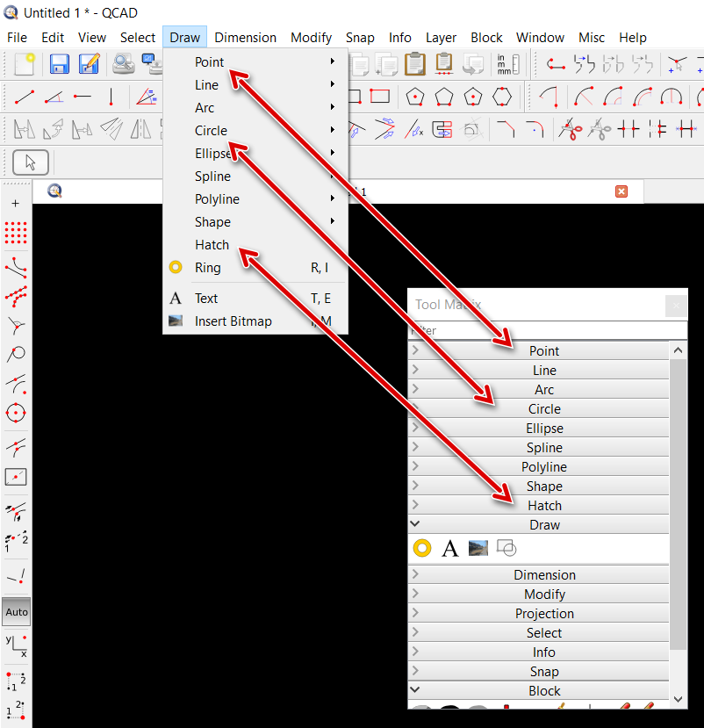The width and height of the screenshot is (704, 728).
Task: Open the Modify menu in menu bar
Action: pyautogui.click(x=311, y=38)
